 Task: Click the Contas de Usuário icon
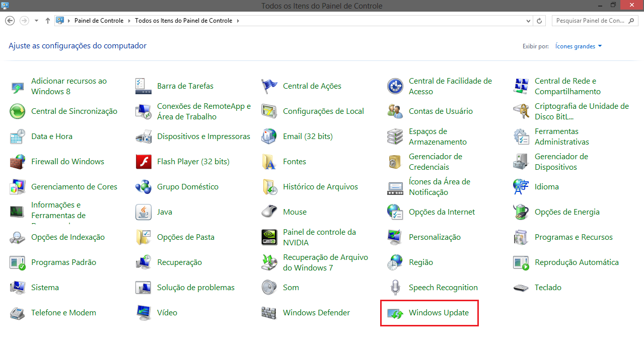pyautogui.click(x=395, y=111)
